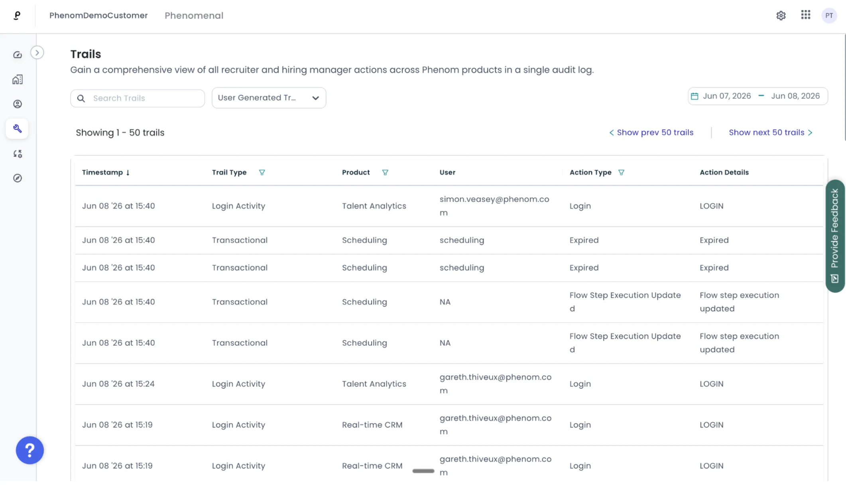Sort by the Timestamp column header

102,172
